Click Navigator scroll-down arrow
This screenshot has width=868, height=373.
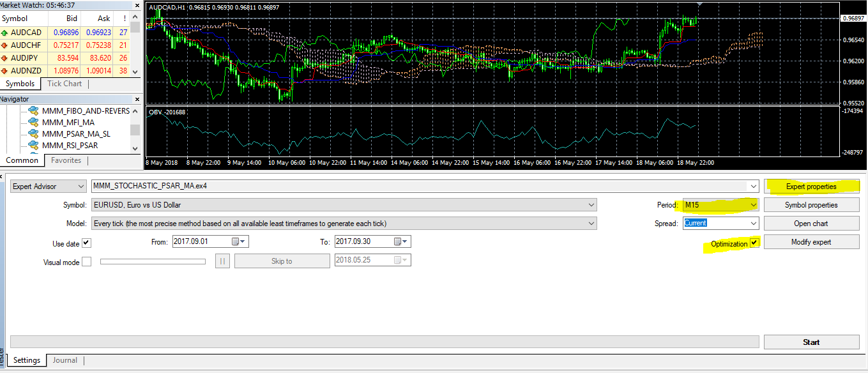tap(135, 148)
